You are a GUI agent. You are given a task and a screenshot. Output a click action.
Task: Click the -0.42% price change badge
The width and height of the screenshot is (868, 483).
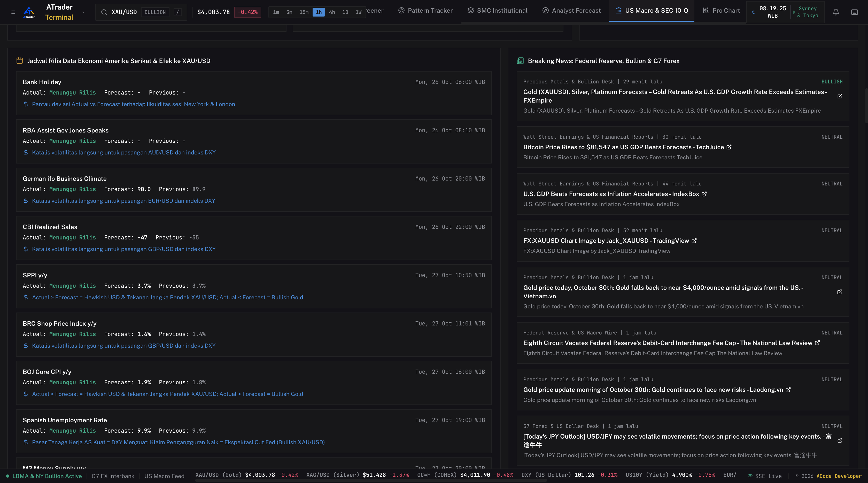[x=247, y=12]
